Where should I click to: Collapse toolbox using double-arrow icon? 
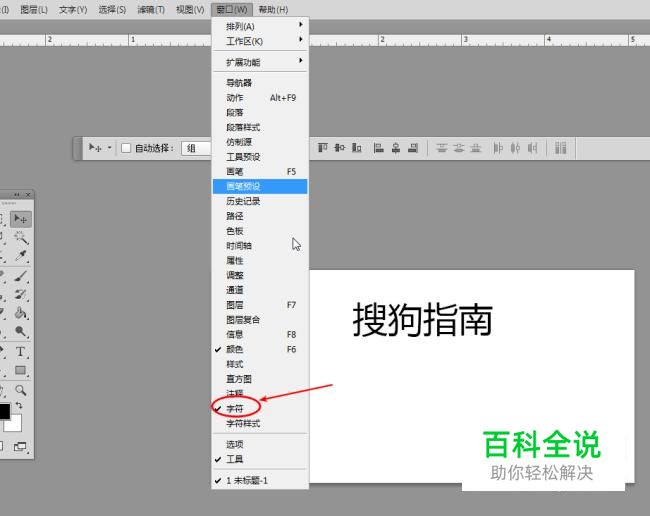[x=17, y=194]
